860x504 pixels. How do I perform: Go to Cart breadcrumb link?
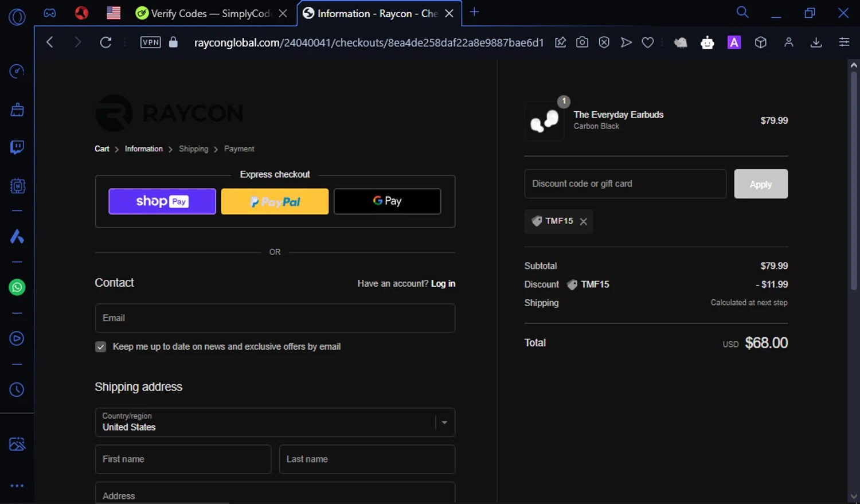click(x=102, y=149)
